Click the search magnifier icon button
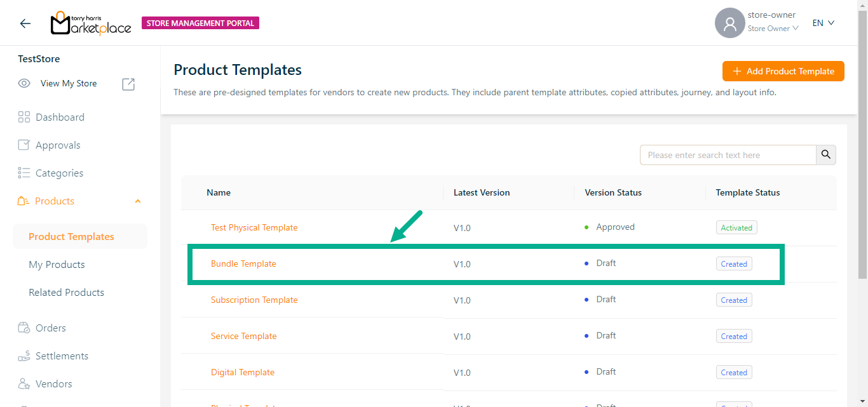The height and width of the screenshot is (407, 868). [x=825, y=155]
